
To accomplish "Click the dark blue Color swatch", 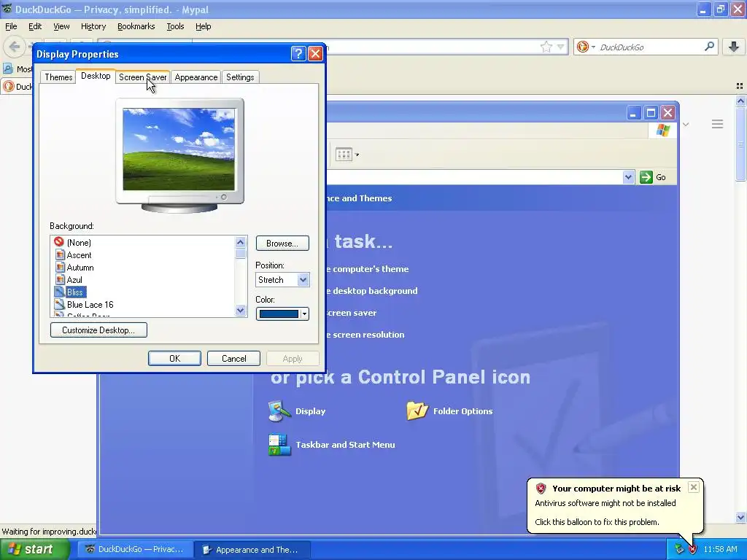I will pos(278,314).
